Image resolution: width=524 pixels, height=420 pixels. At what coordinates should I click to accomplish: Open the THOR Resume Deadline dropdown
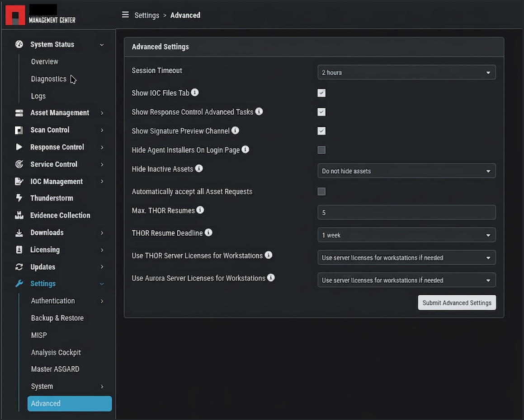[406, 235]
